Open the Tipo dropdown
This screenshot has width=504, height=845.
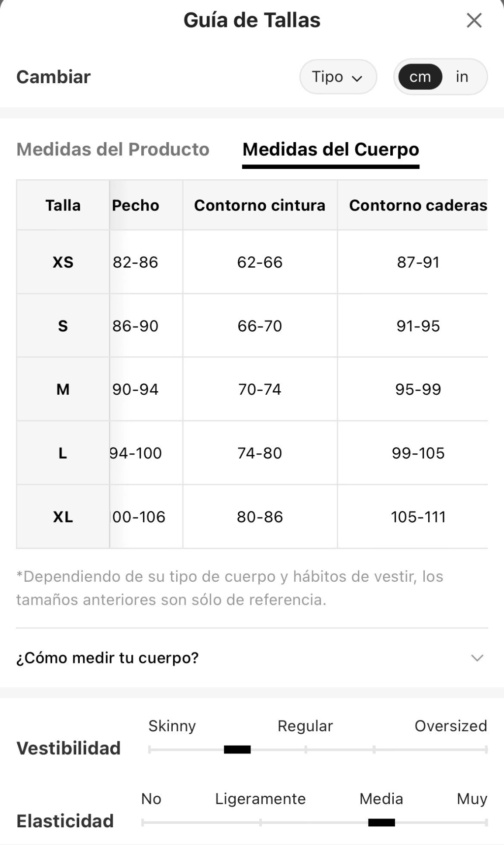click(338, 77)
